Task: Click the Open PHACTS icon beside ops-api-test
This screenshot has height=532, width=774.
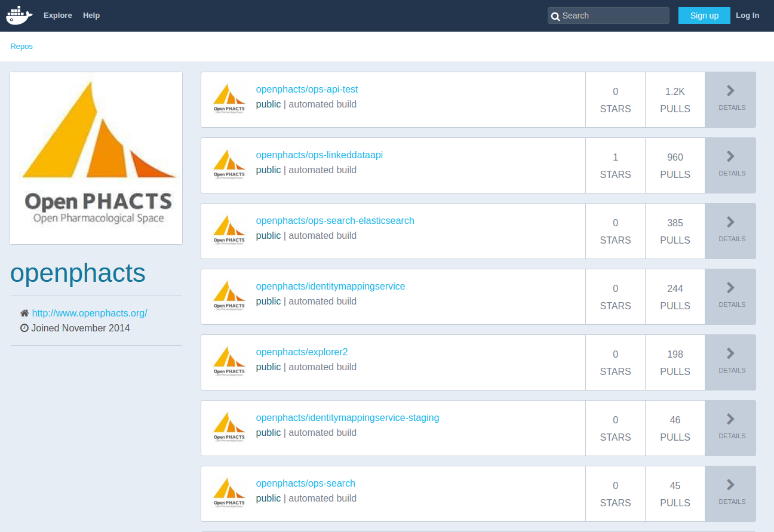Action: pos(229,99)
